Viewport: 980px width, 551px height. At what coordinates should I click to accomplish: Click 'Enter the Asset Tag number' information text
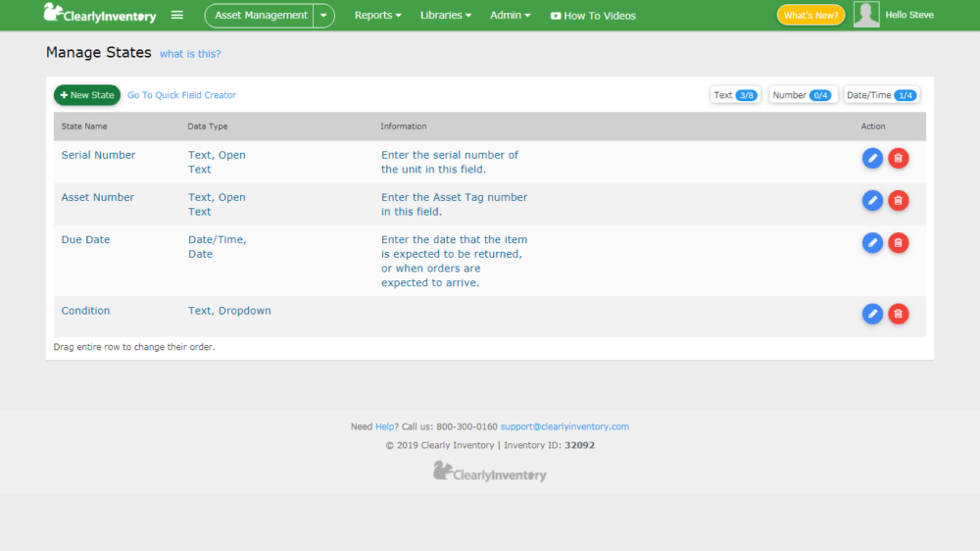pyautogui.click(x=455, y=205)
